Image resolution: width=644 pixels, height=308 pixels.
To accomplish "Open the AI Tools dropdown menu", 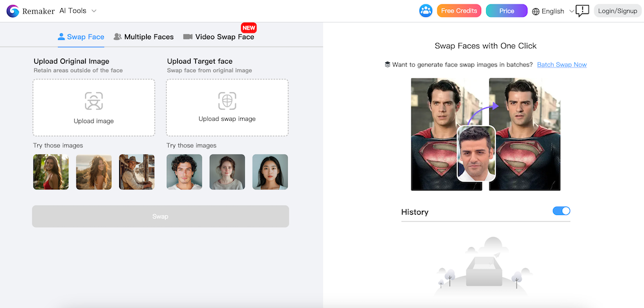I will coord(78,11).
